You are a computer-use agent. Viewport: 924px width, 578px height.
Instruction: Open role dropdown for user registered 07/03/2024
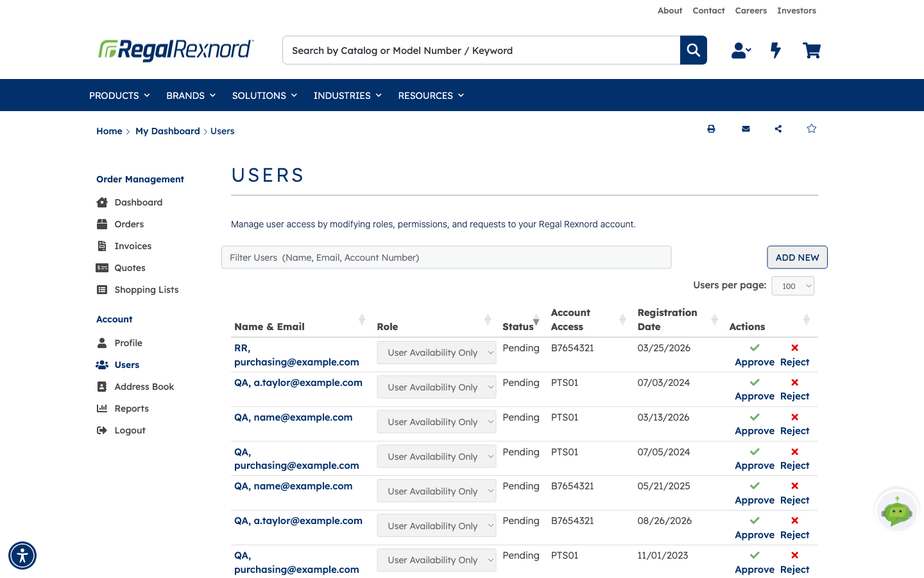click(436, 387)
